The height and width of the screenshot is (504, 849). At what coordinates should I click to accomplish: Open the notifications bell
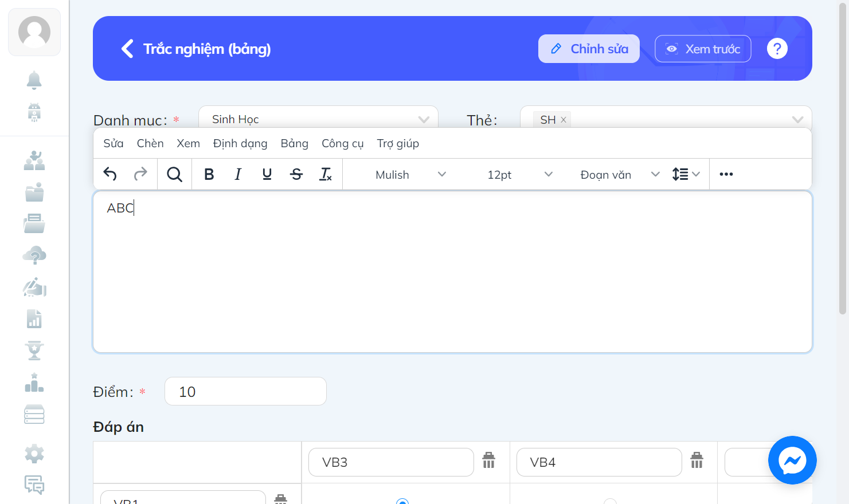click(34, 80)
